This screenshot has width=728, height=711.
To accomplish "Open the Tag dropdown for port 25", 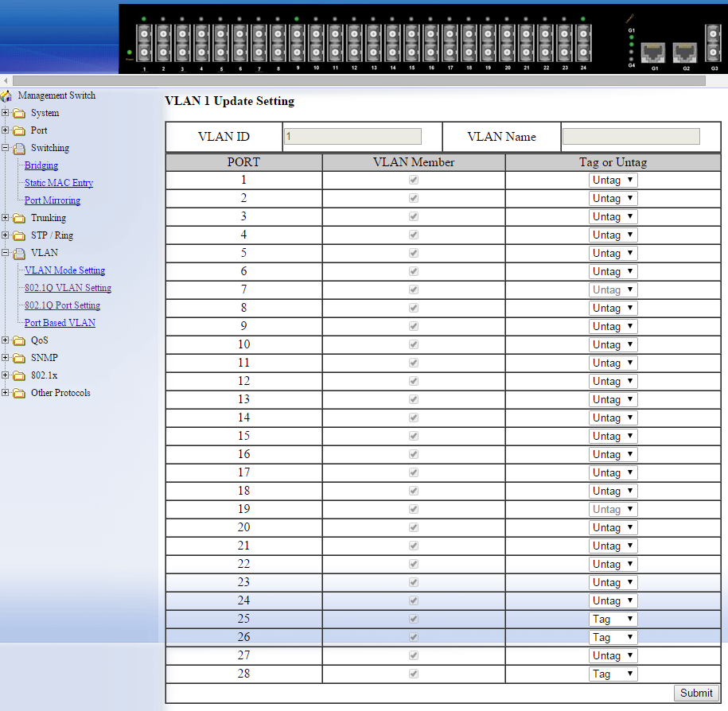I will 613,620.
